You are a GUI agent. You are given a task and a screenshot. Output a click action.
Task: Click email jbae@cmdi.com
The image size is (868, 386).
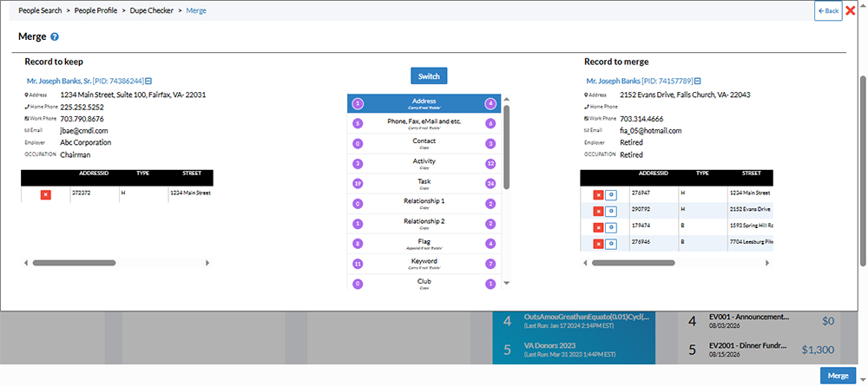coord(84,131)
